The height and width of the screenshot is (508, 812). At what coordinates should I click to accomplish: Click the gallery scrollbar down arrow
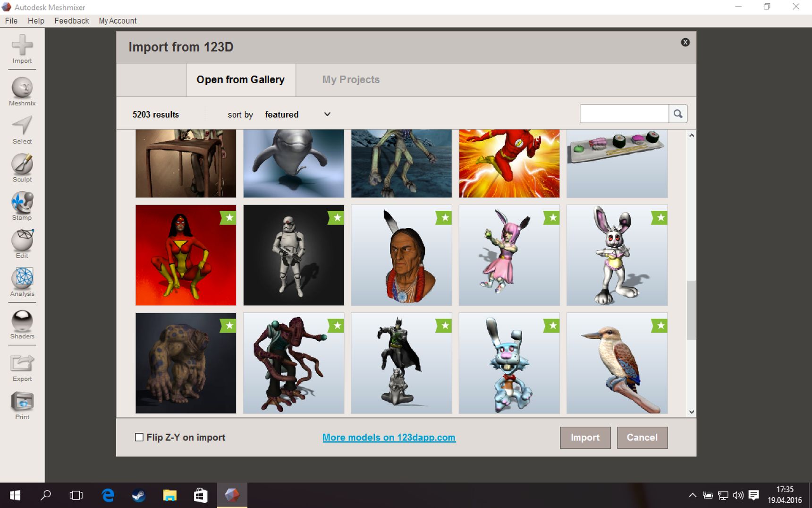[x=692, y=412]
